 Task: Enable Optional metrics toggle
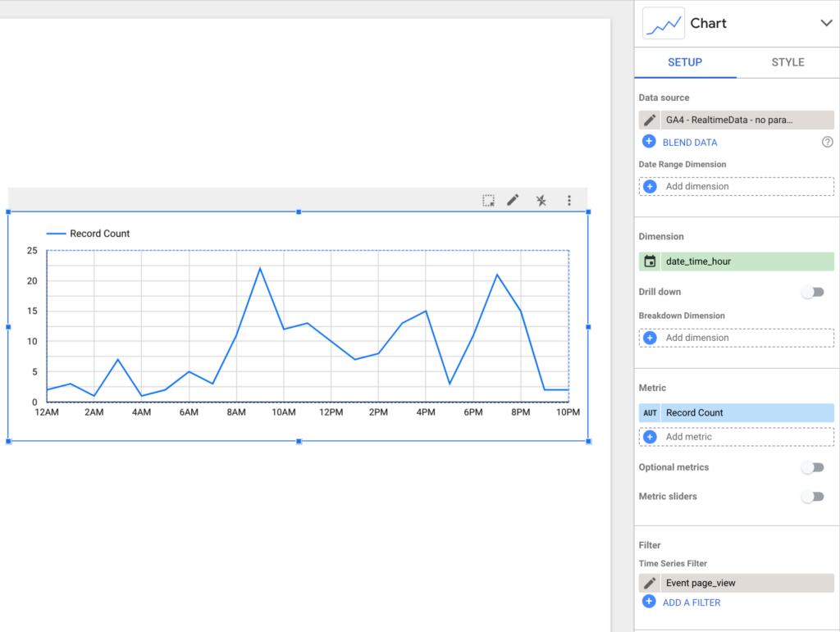pos(813,468)
